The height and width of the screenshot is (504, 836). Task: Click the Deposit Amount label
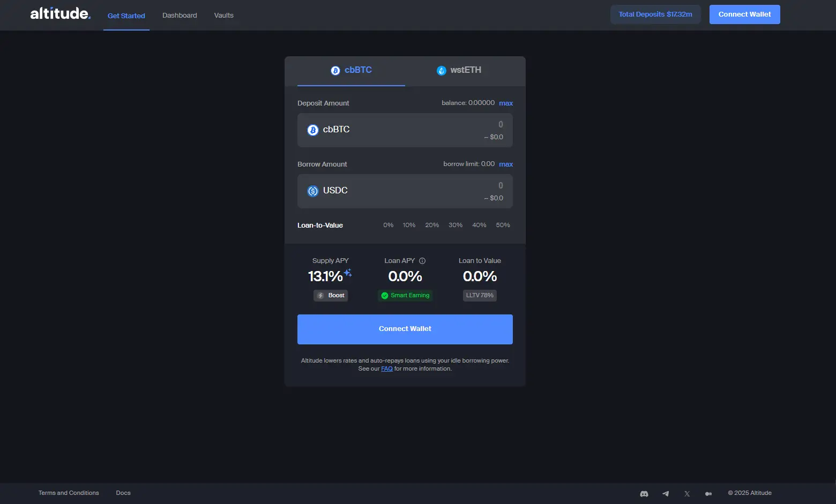coord(323,103)
